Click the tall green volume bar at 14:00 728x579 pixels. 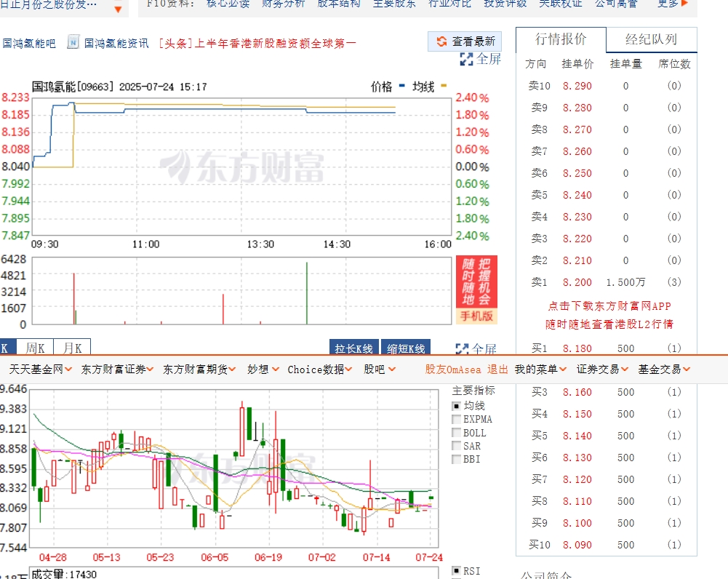[306, 293]
